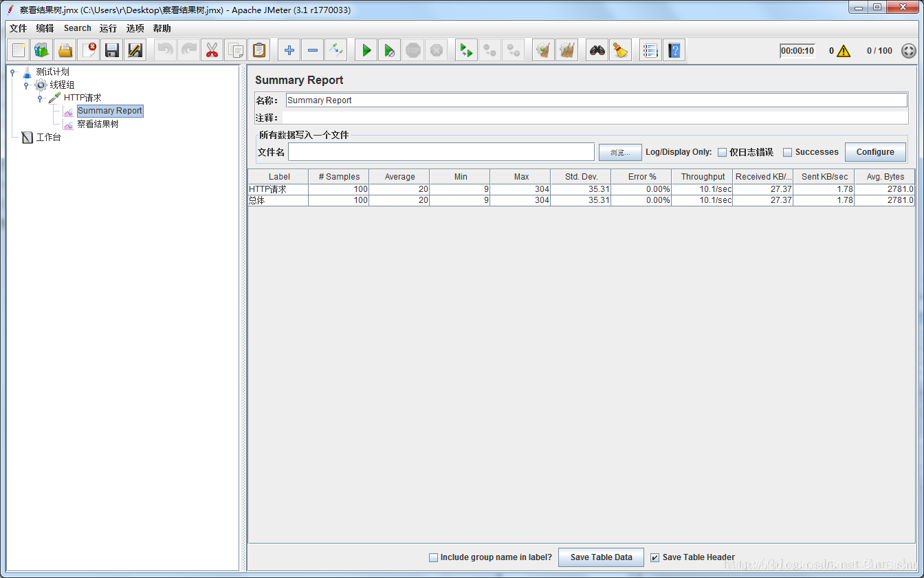The image size is (924, 578).
Task: Click the 总体 row label cell
Action: 278,200
